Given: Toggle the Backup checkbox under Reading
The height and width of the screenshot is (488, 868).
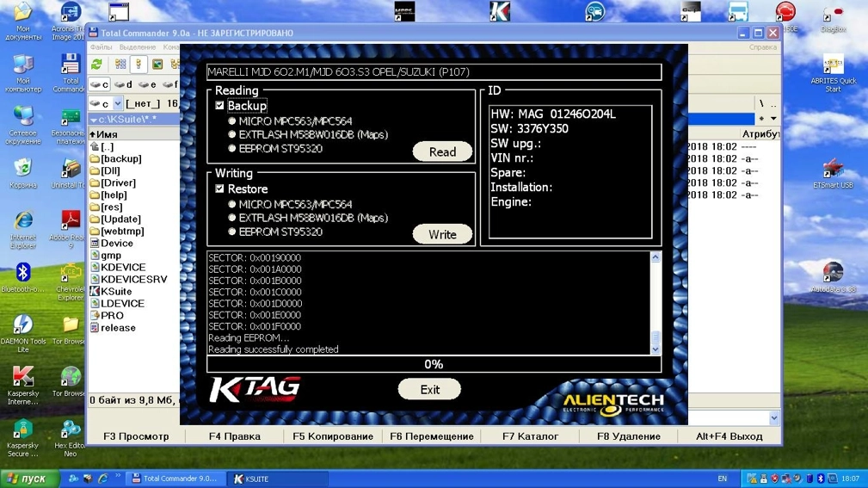Looking at the screenshot, I should coord(219,105).
